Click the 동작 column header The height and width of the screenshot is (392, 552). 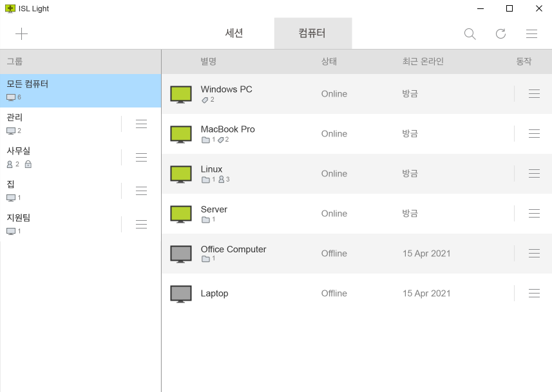pyautogui.click(x=524, y=61)
